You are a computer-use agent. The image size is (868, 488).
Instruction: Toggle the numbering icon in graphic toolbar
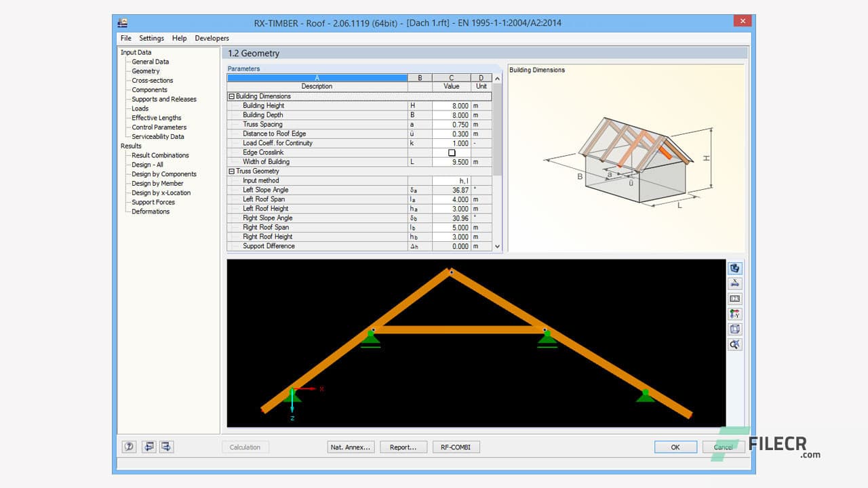tap(735, 299)
